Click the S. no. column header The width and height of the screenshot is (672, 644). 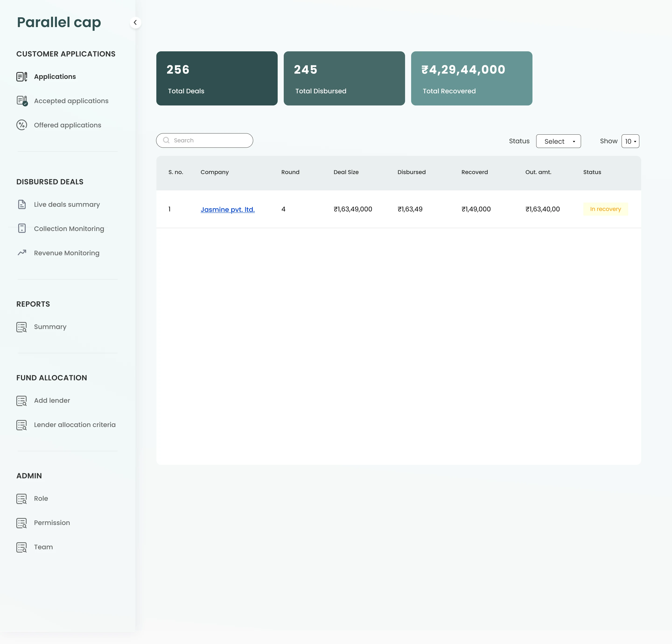pos(175,172)
